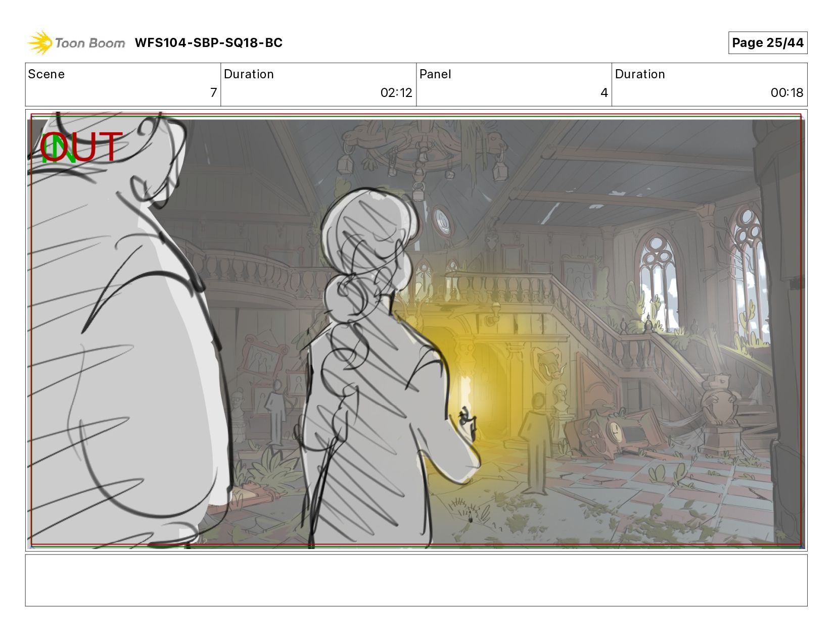Image resolution: width=834 pixels, height=644 pixels.
Task: Select panel number 4
Action: pyautogui.click(x=604, y=93)
